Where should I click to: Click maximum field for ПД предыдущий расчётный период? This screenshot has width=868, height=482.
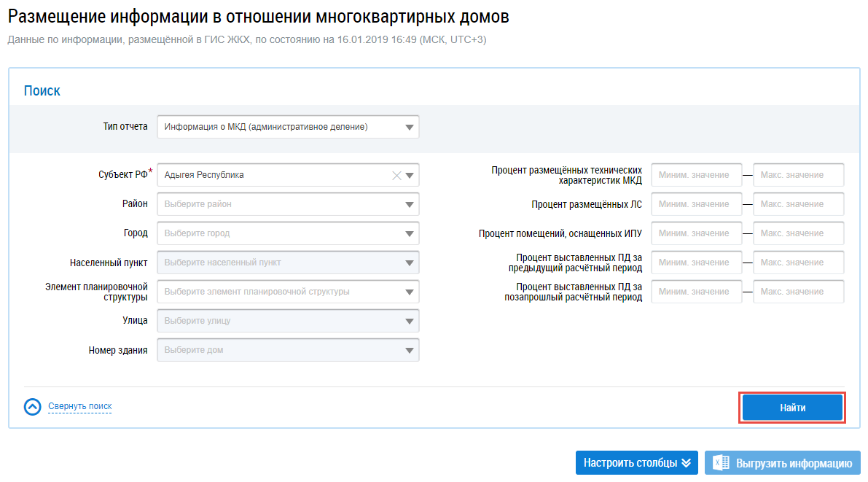pos(798,263)
